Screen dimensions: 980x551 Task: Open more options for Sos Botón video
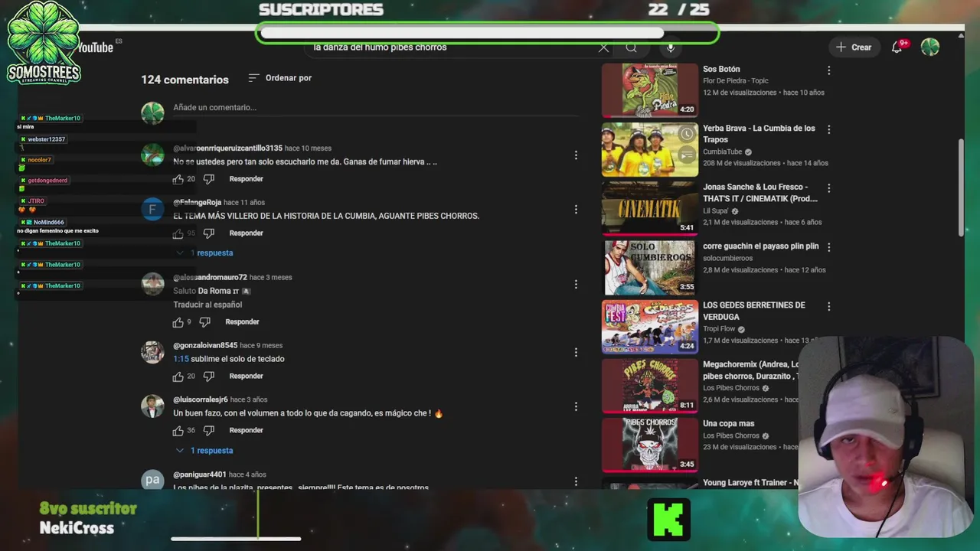click(828, 70)
